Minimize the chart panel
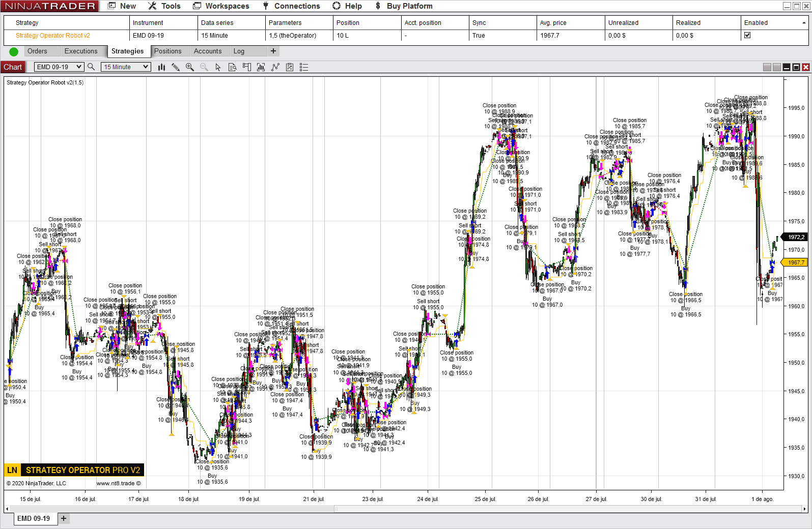 (x=787, y=67)
